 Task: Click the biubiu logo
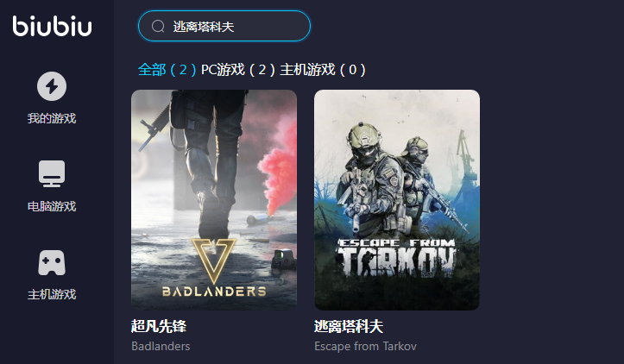pos(52,26)
